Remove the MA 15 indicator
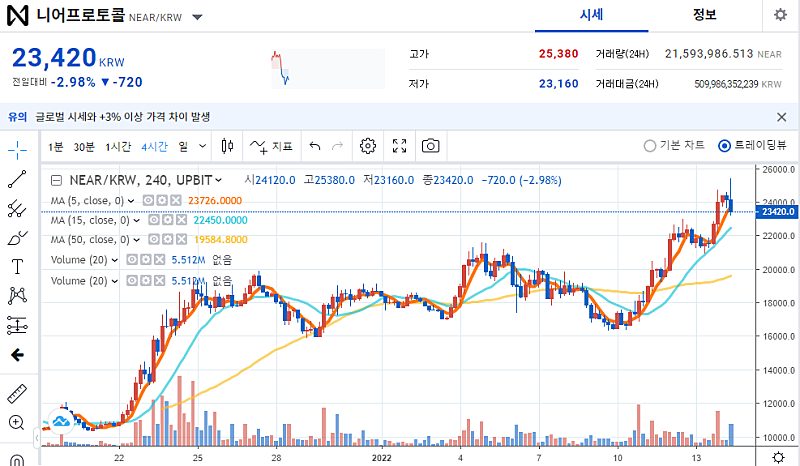This screenshot has width=800, height=466. click(181, 220)
